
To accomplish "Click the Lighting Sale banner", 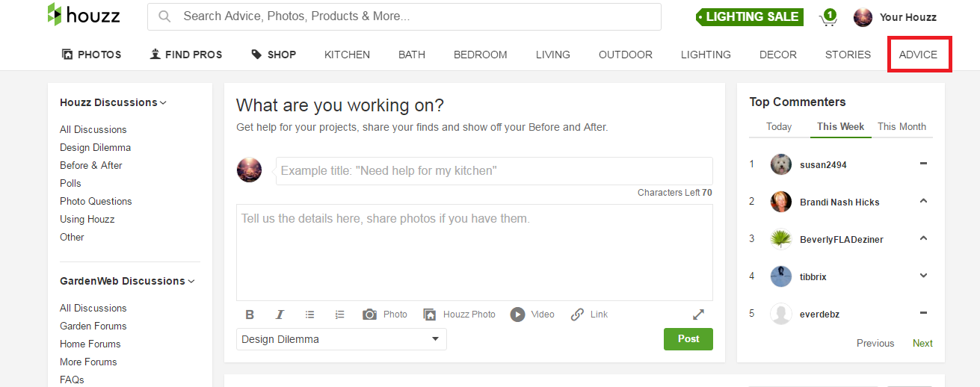I will (x=750, y=16).
